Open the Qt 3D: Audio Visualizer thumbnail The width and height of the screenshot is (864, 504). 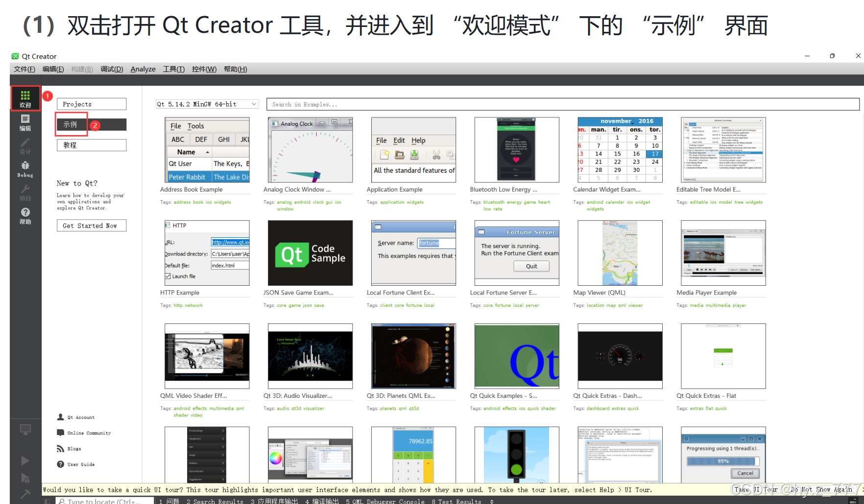311,356
